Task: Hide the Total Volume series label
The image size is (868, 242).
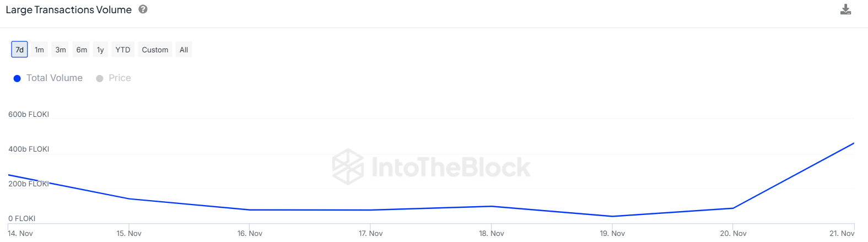Action: pyautogui.click(x=55, y=78)
